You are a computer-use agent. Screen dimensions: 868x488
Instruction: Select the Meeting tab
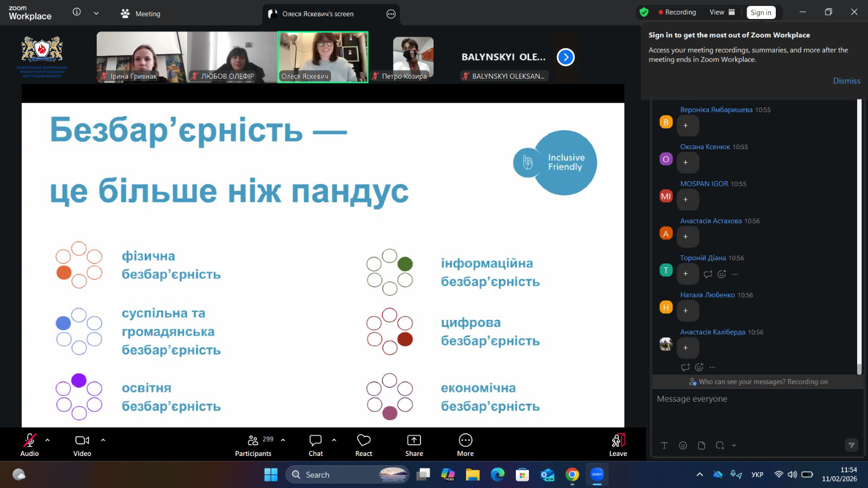point(141,14)
